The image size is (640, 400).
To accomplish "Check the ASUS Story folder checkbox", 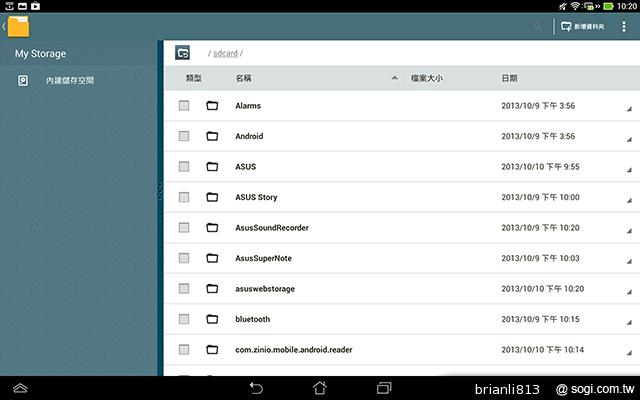I will [x=184, y=197].
